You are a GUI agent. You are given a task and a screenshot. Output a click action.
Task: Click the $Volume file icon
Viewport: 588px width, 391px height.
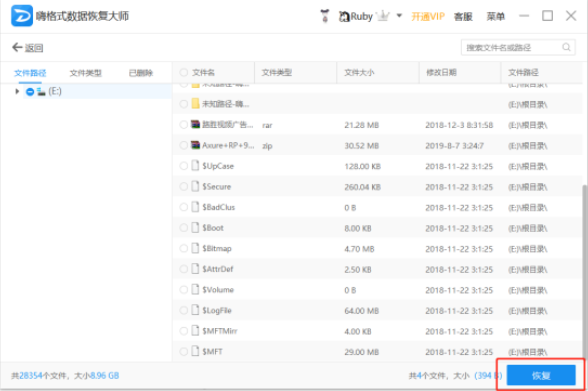(195, 289)
